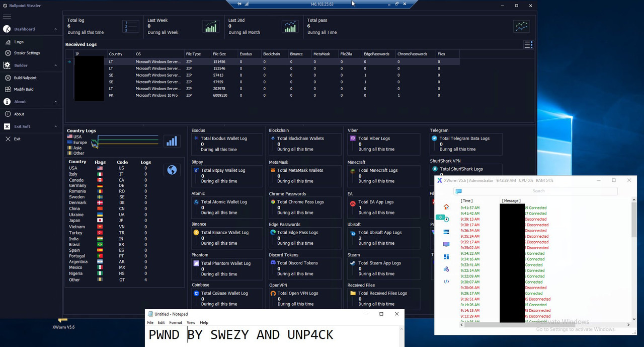
Task: Collapse the Exit Soft section
Action: [x=56, y=126]
